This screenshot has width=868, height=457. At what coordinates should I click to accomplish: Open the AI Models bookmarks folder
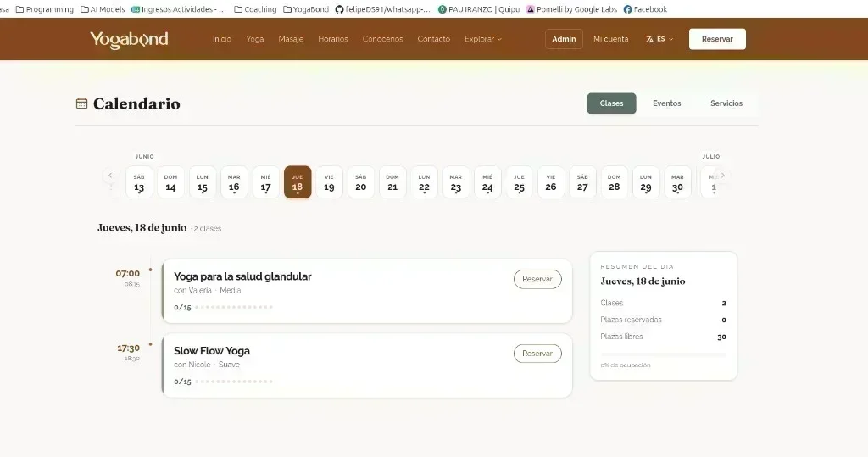tap(103, 9)
